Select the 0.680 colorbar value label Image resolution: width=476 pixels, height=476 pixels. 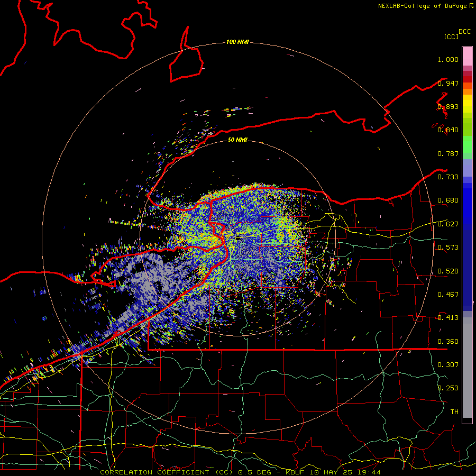[448, 200]
